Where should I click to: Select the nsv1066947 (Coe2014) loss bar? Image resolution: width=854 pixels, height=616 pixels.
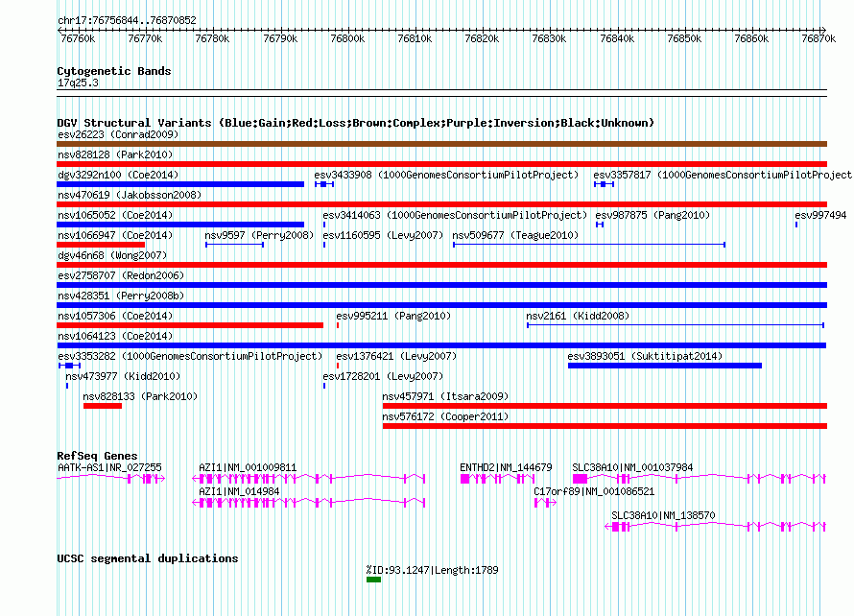tap(101, 245)
